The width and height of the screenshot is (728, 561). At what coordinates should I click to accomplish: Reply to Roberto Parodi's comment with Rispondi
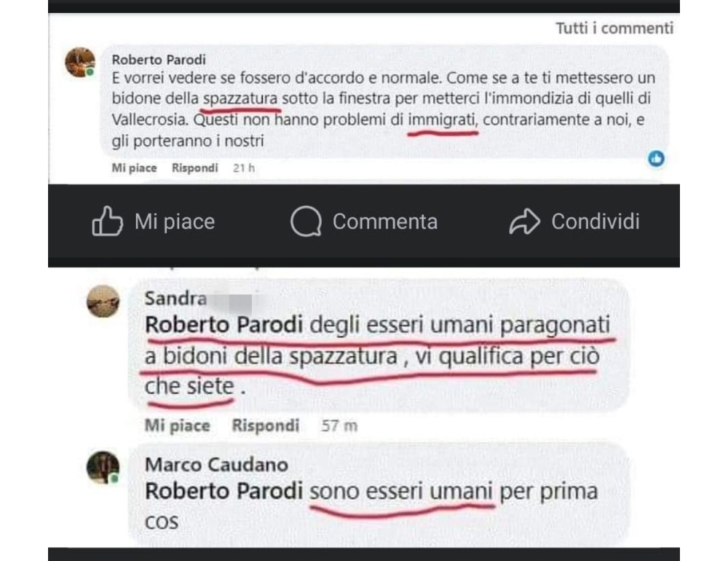point(194,168)
